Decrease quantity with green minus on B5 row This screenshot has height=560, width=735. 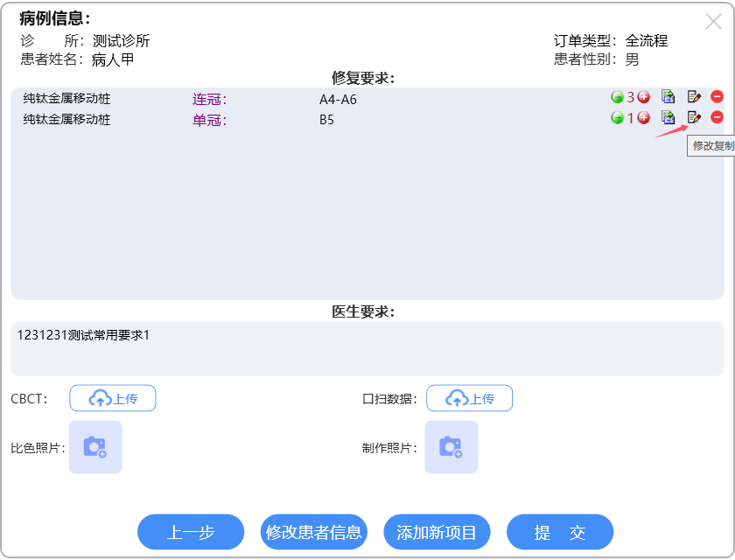(x=617, y=117)
